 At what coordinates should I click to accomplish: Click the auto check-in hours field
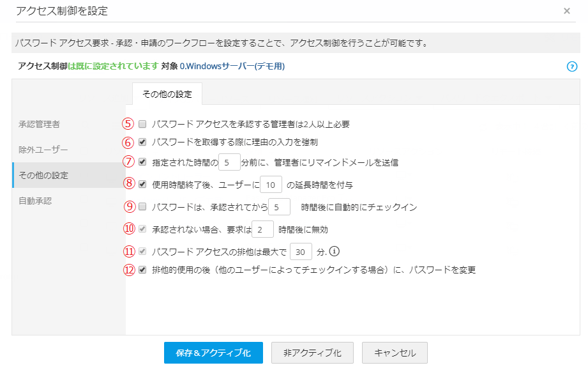pos(279,207)
